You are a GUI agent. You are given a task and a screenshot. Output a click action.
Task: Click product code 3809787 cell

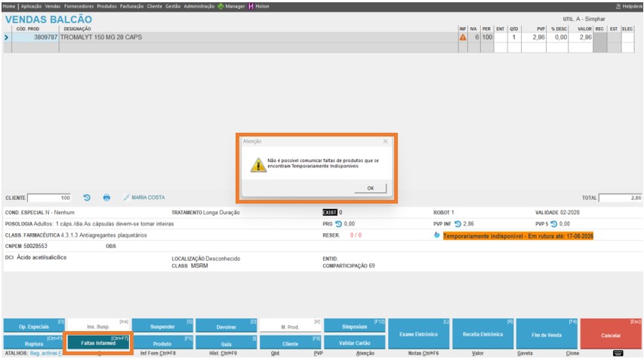pos(35,38)
